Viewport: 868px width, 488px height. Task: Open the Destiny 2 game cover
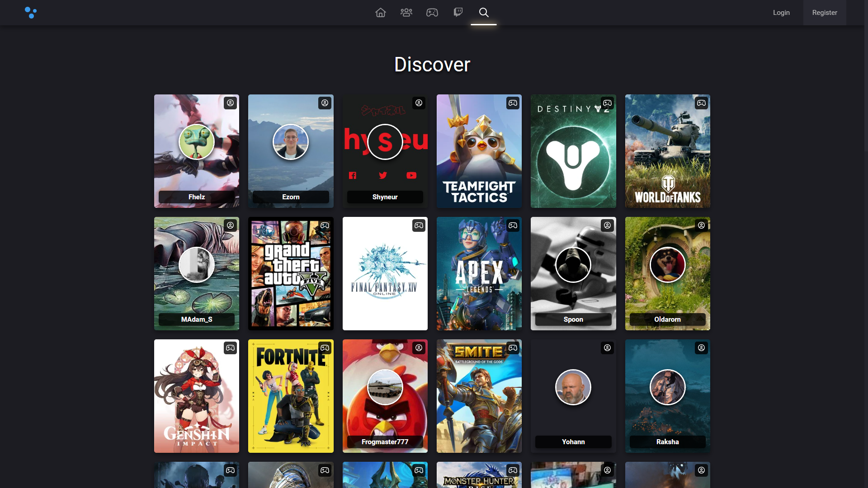[x=573, y=151]
